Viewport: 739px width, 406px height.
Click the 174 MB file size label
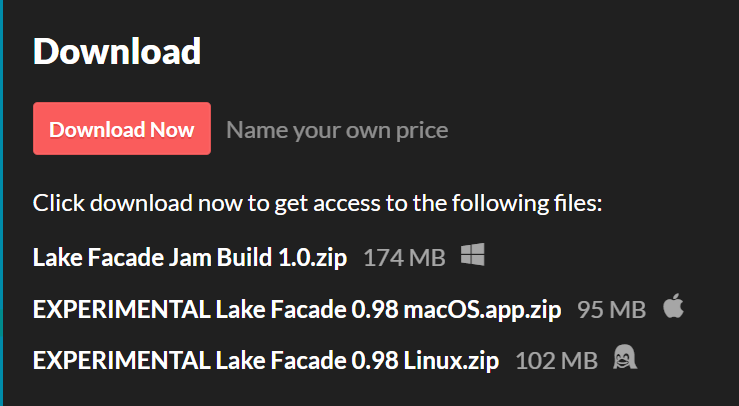tap(404, 258)
